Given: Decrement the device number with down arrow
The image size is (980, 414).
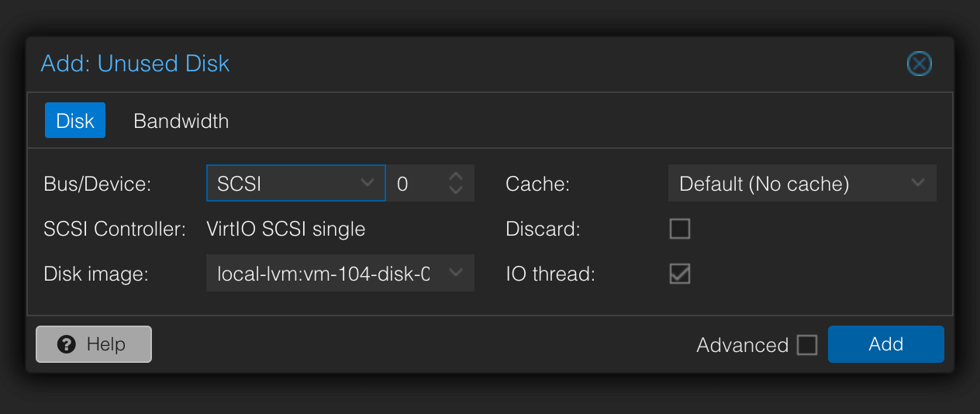Looking at the screenshot, I should click(x=456, y=190).
